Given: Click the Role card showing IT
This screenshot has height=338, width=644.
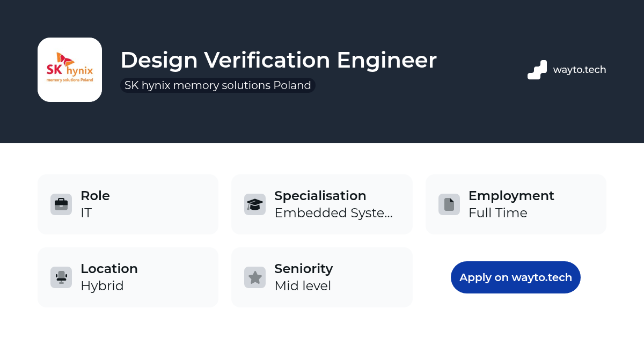Looking at the screenshot, I should tap(128, 204).
